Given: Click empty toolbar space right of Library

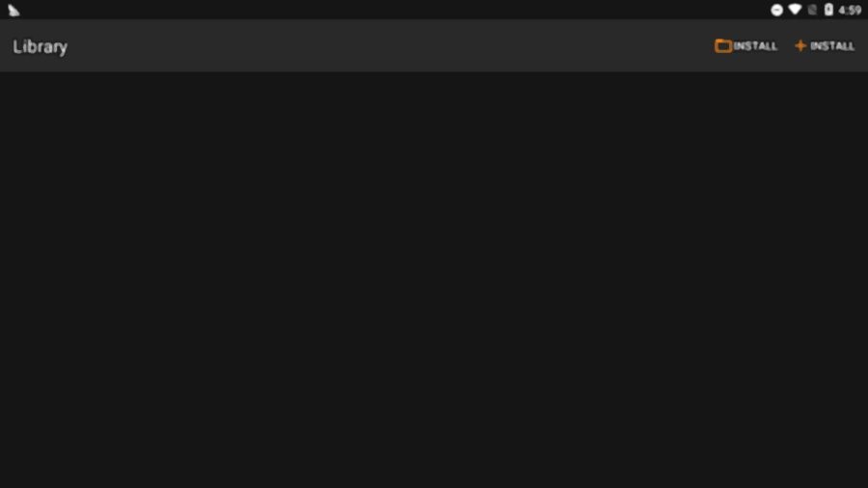Looking at the screenshot, I should point(388,46).
